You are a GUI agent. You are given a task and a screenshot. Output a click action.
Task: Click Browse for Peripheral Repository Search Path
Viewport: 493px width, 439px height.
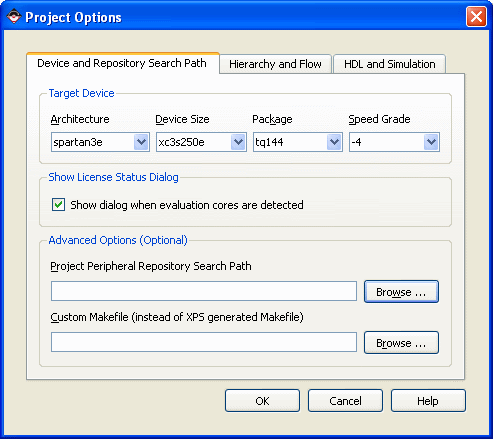tap(401, 292)
